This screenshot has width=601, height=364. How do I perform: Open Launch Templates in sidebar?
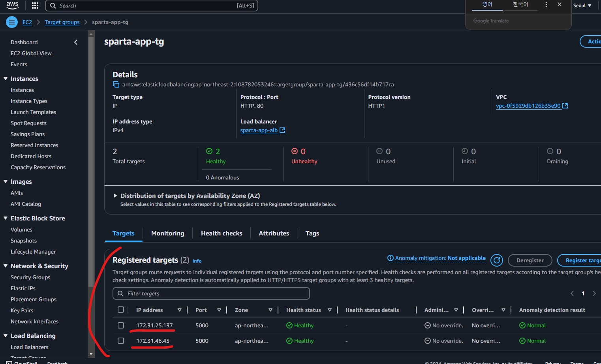coord(34,112)
